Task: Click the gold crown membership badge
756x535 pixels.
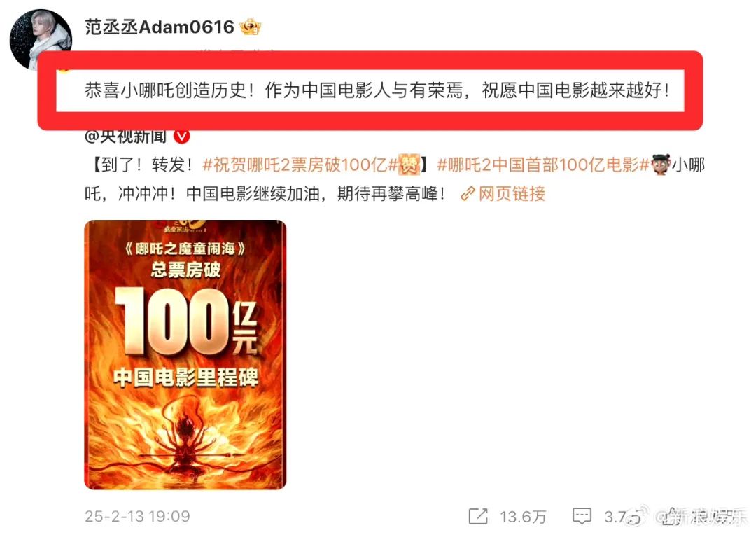Action: (251, 27)
